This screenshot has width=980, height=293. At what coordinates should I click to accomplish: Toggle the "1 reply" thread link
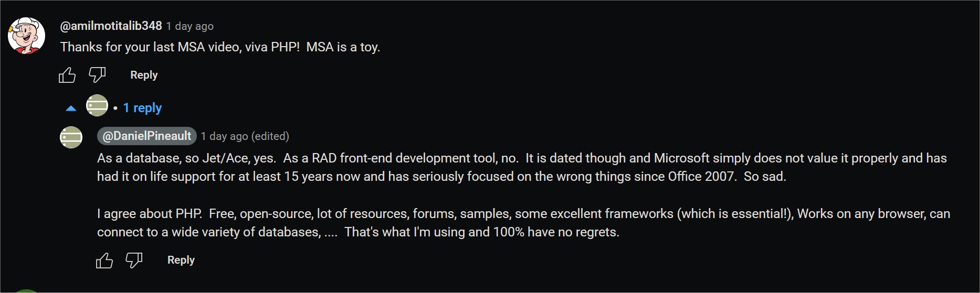[x=142, y=108]
